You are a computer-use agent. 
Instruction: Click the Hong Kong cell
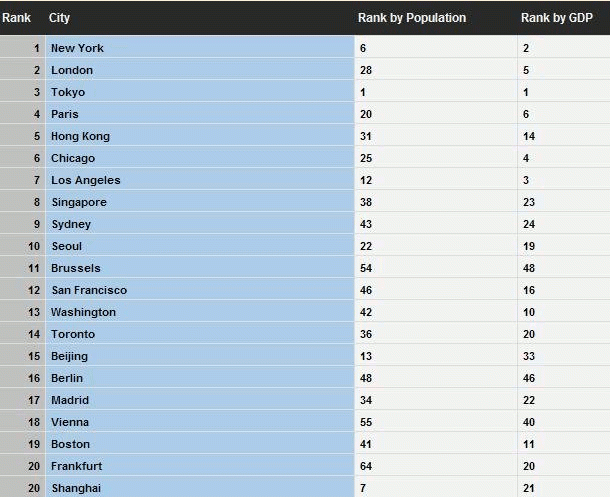80,136
